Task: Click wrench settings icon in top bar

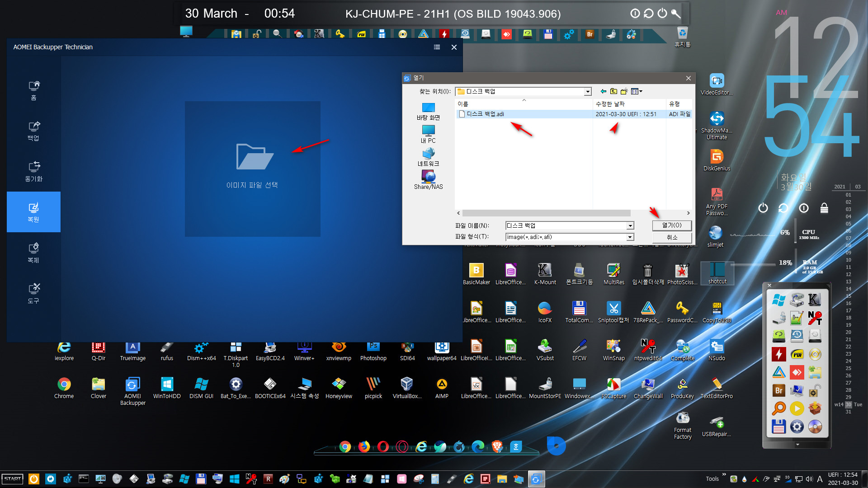Action: [x=676, y=13]
